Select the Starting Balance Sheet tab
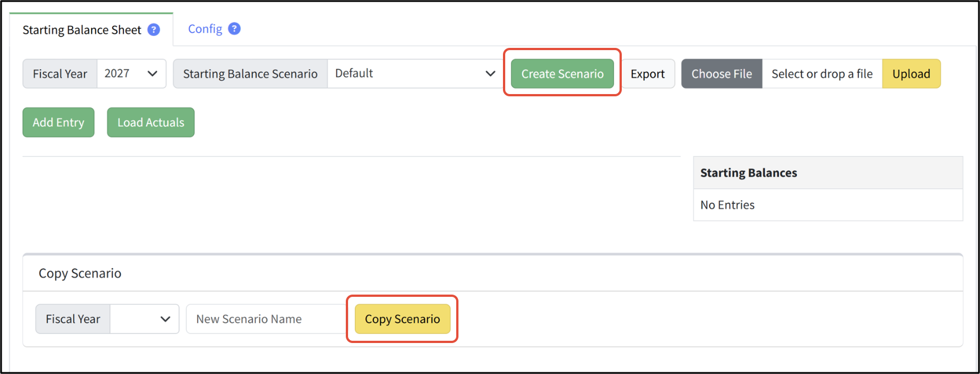Viewport: 980px width, 374px height. pos(82,30)
